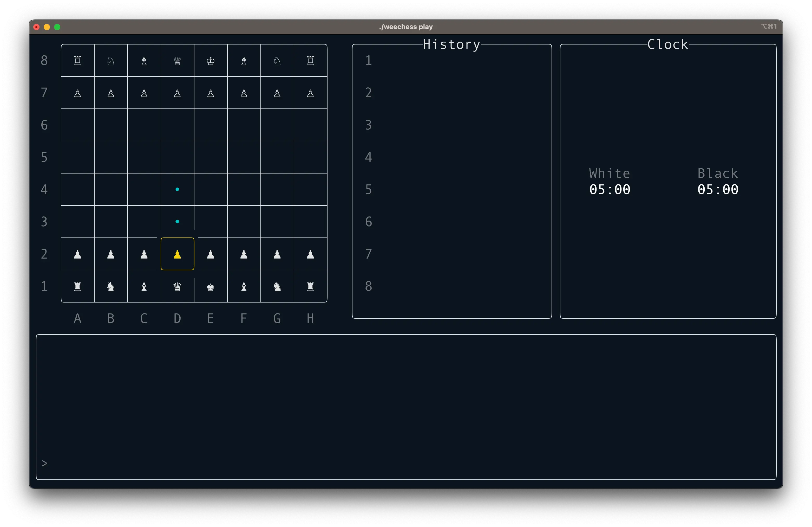Select the white rook on A1
This screenshot has height=527, width=812.
coord(77,287)
